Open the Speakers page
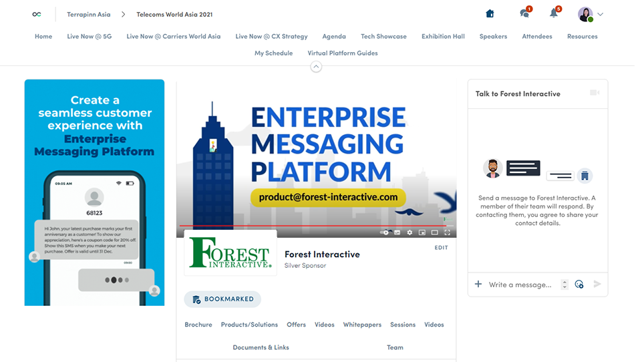This screenshot has height=362, width=644. tap(493, 36)
